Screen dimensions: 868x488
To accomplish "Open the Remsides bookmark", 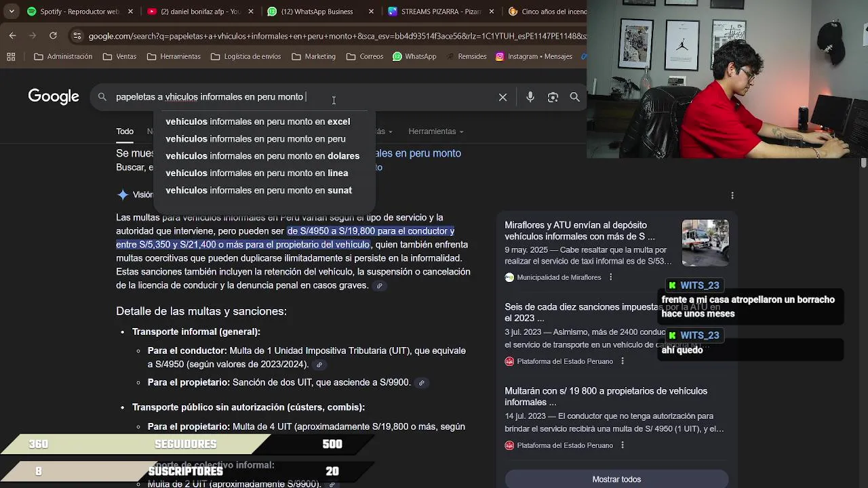I will [466, 56].
